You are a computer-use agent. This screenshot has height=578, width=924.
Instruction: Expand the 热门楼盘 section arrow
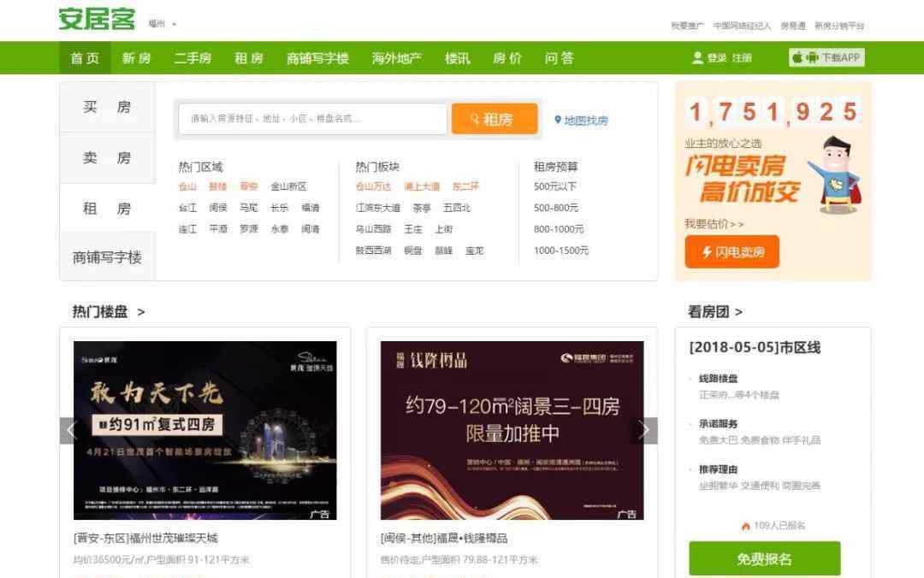[141, 312]
